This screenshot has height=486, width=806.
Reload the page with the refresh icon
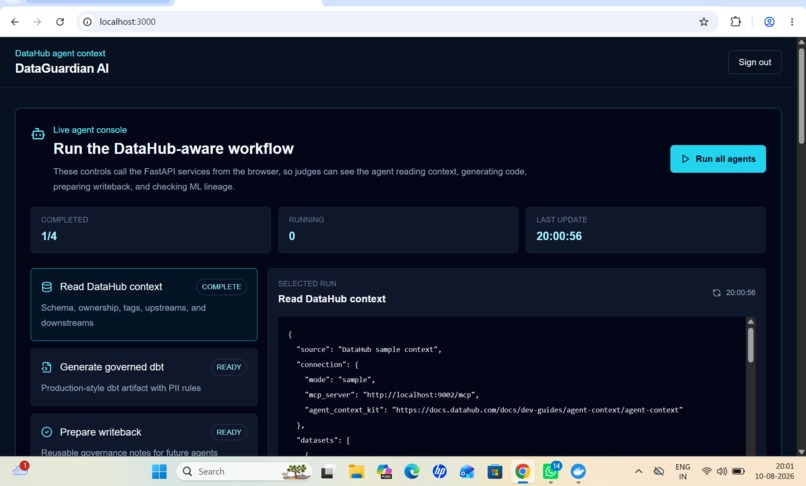coord(60,22)
